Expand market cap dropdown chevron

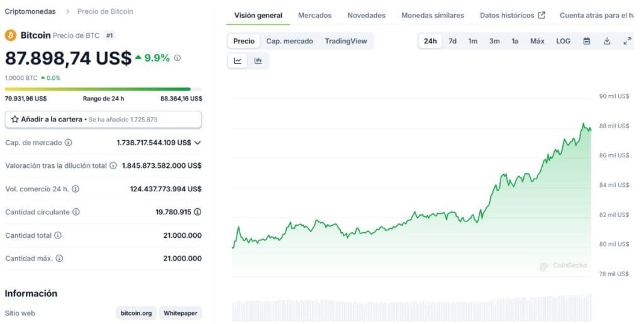[x=197, y=143]
